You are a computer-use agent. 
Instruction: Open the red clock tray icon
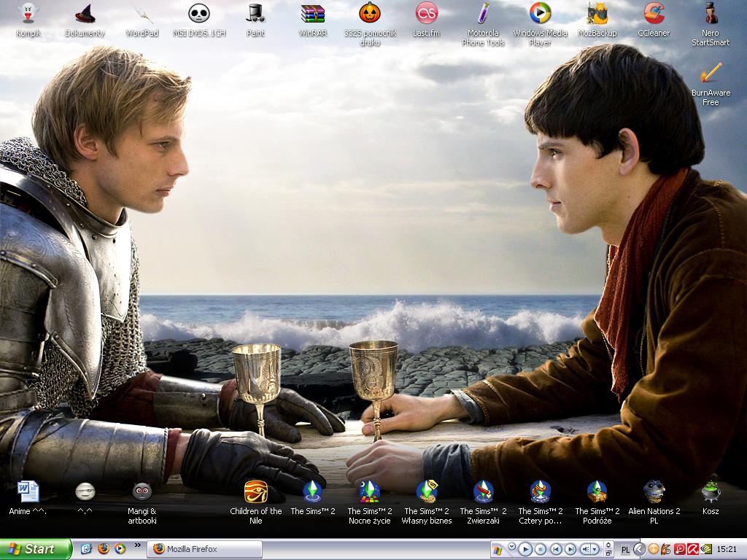pos(680,550)
